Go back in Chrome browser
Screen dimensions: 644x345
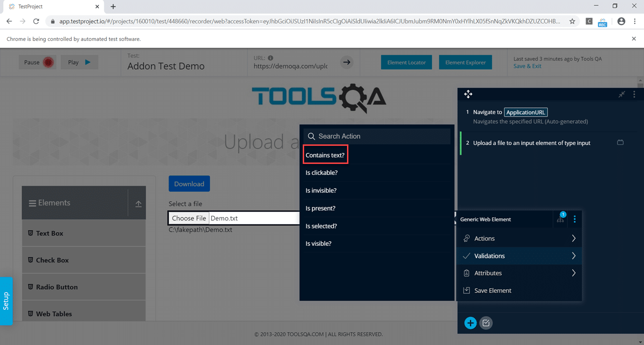click(9, 21)
